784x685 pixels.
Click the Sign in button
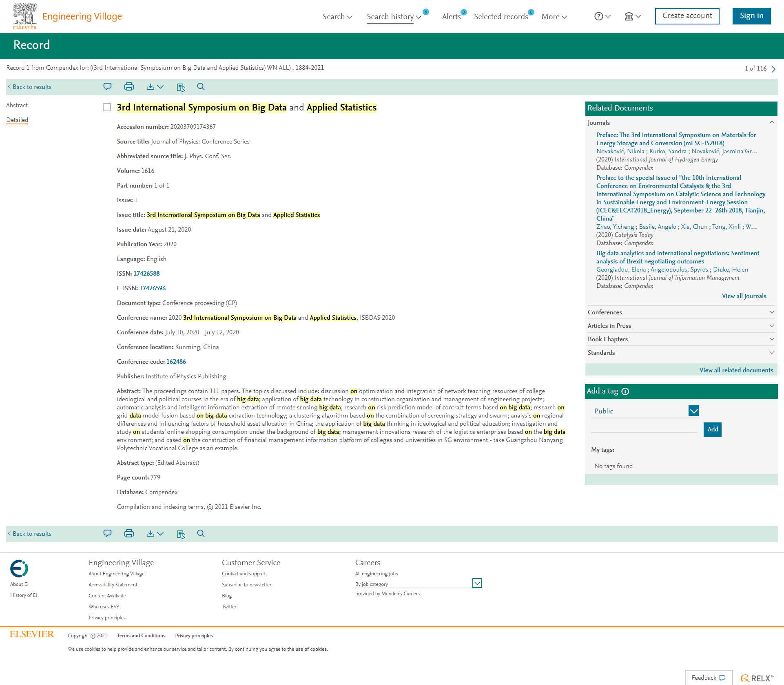[751, 16]
